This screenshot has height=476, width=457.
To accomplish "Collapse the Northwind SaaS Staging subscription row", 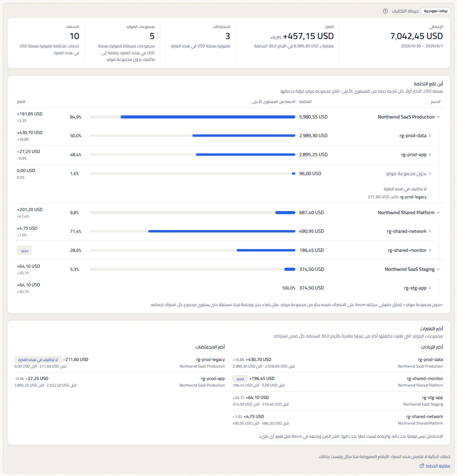I will point(438,269).
